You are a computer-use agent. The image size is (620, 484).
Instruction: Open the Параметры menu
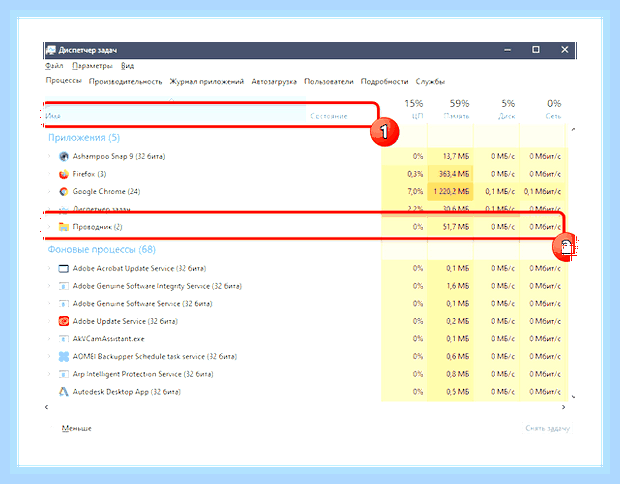pos(93,66)
